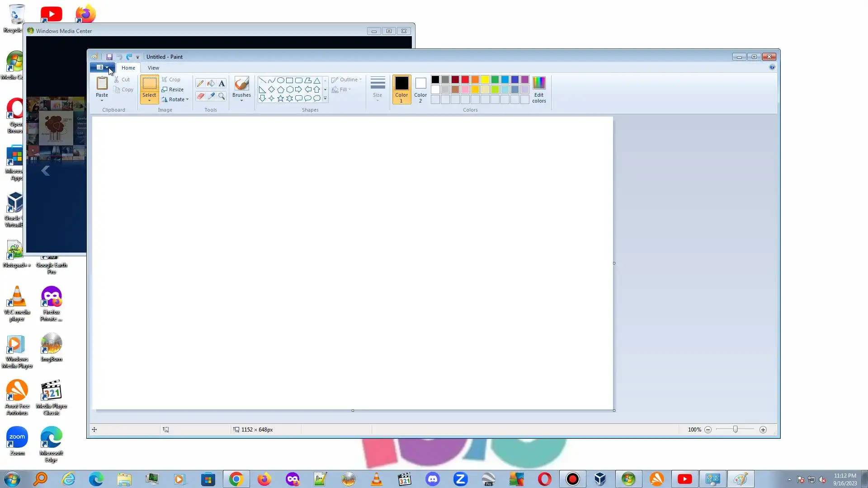Select the Text tool
Screen dimensions: 868x488
pyautogui.click(x=222, y=84)
